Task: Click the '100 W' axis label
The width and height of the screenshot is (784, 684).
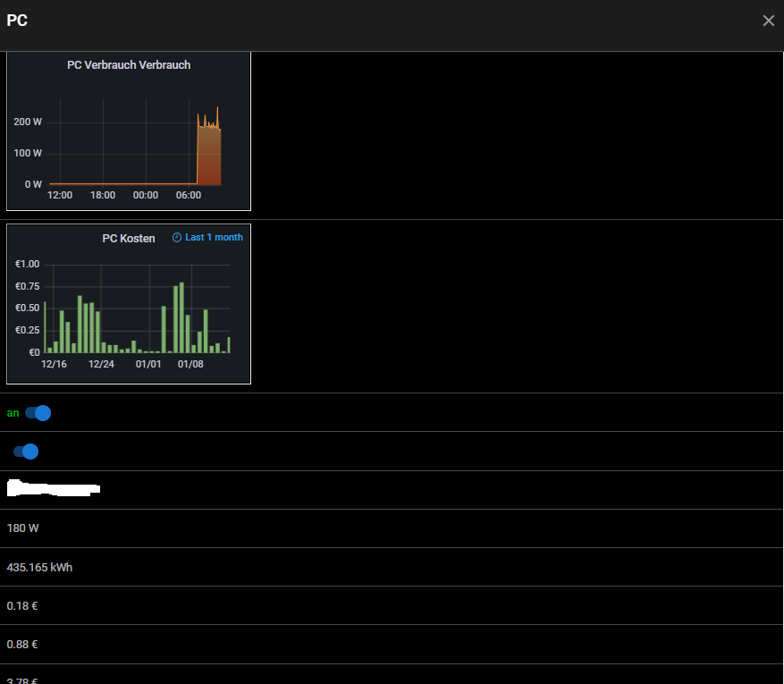Action: pyautogui.click(x=28, y=153)
